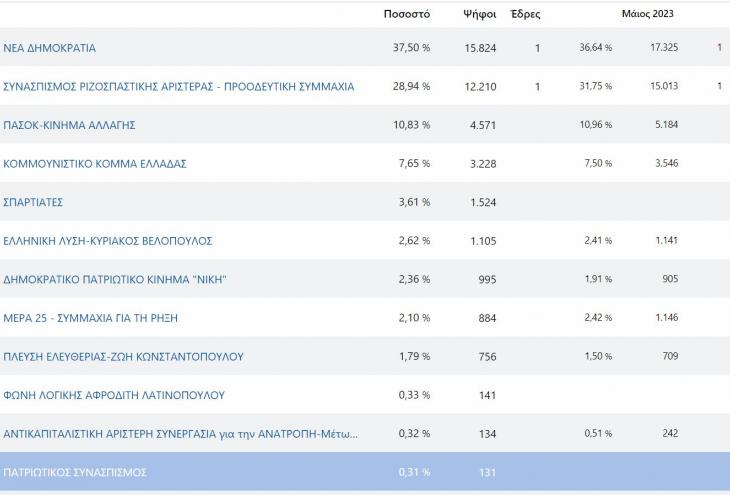Image resolution: width=730 pixels, height=495 pixels.
Task: Click the 15.824 votes value
Action: click(x=480, y=48)
